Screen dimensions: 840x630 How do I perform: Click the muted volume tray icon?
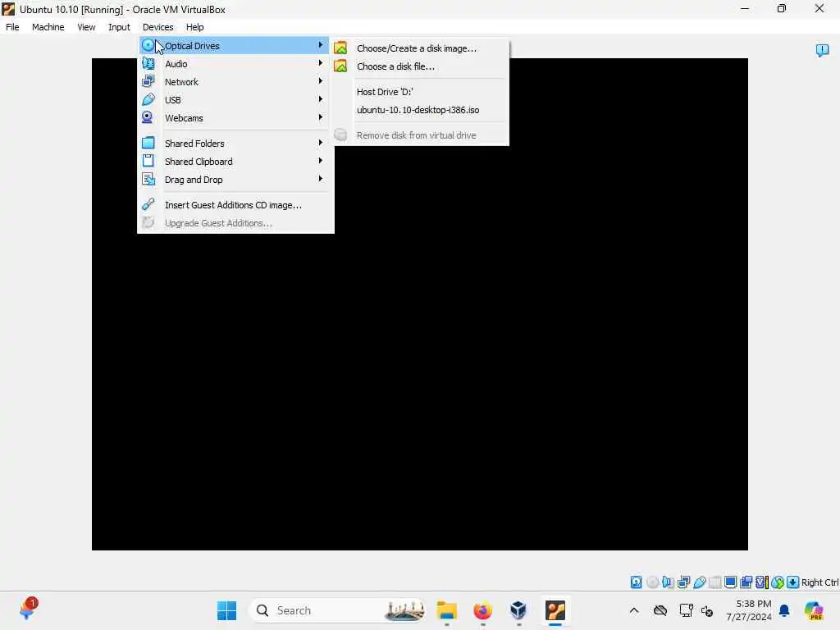tap(707, 610)
